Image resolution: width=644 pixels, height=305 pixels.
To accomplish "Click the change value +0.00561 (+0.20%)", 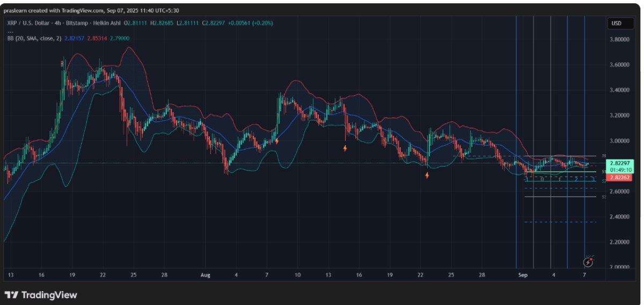I will click(251, 23).
